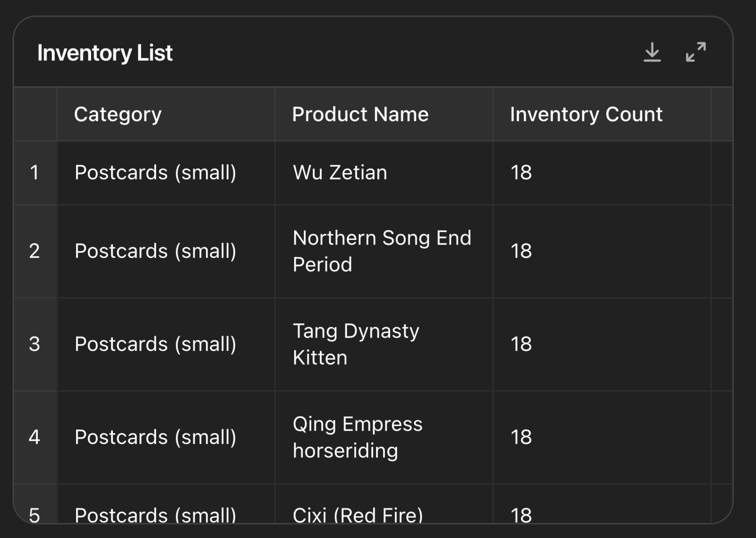Click Postcards (small) category in row 1

click(x=166, y=173)
